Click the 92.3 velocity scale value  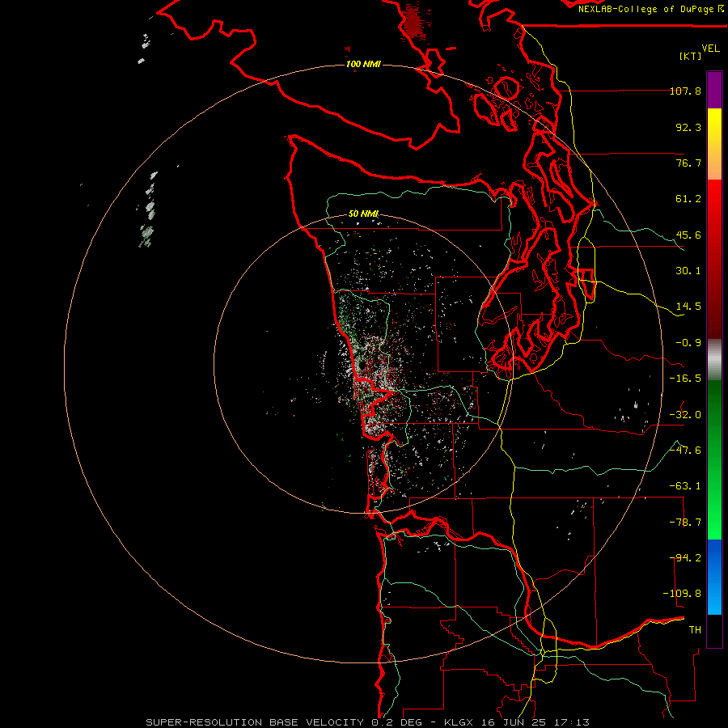[688, 127]
